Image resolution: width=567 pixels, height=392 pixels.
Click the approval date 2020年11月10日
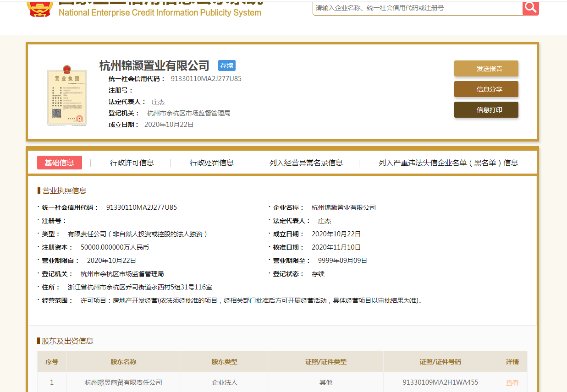[336, 247]
